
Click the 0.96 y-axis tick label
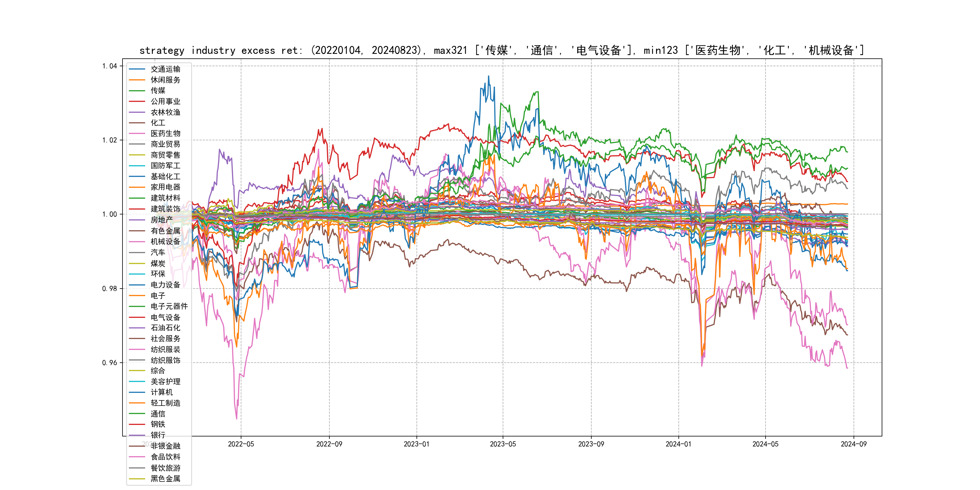[109, 363]
